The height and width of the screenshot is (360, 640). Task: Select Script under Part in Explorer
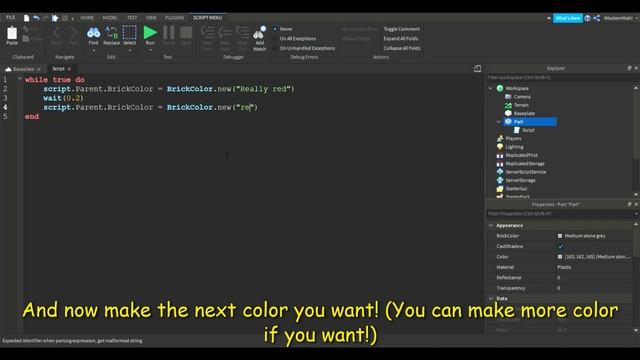point(528,130)
